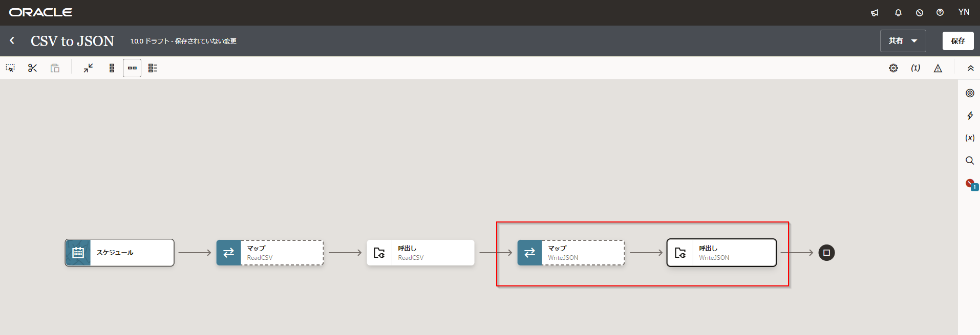This screenshot has width=980, height=335.
Task: Click the magnifier search icon in sidebar
Action: click(x=970, y=161)
